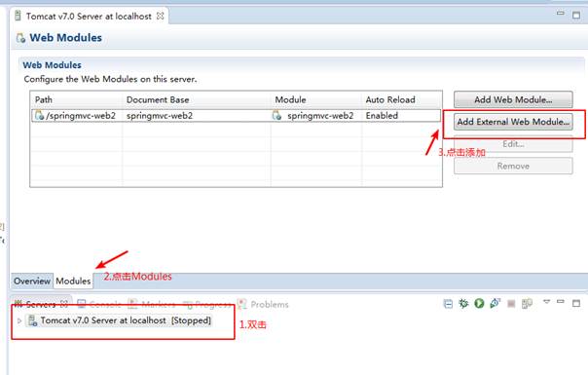588x375 pixels.
Task: Maximize the Servers view panel
Action: click(x=576, y=303)
